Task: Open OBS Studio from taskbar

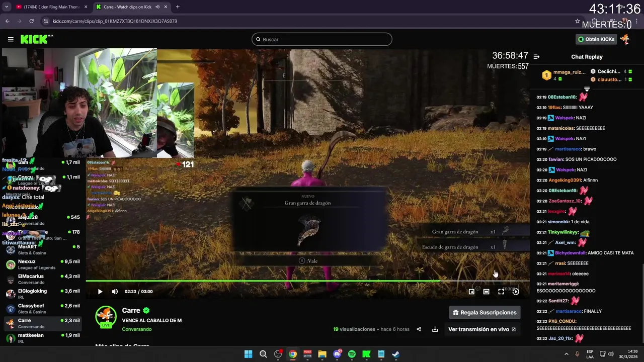Action: [278, 354]
